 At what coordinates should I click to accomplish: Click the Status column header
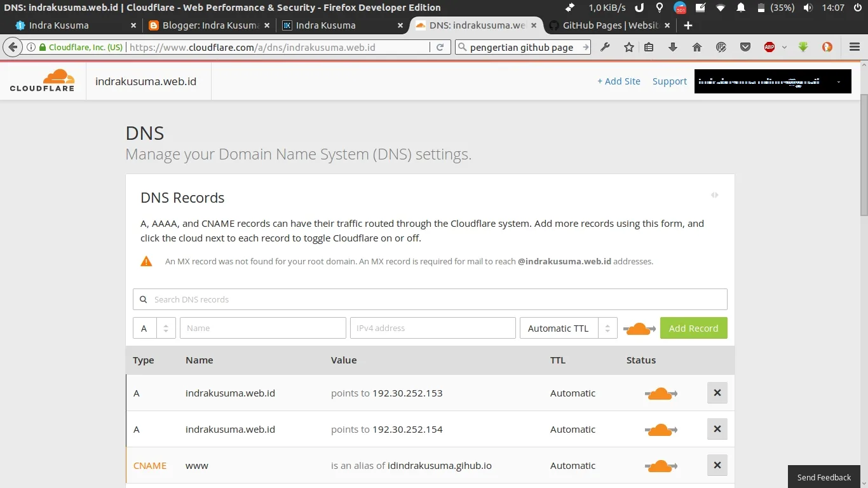641,360
